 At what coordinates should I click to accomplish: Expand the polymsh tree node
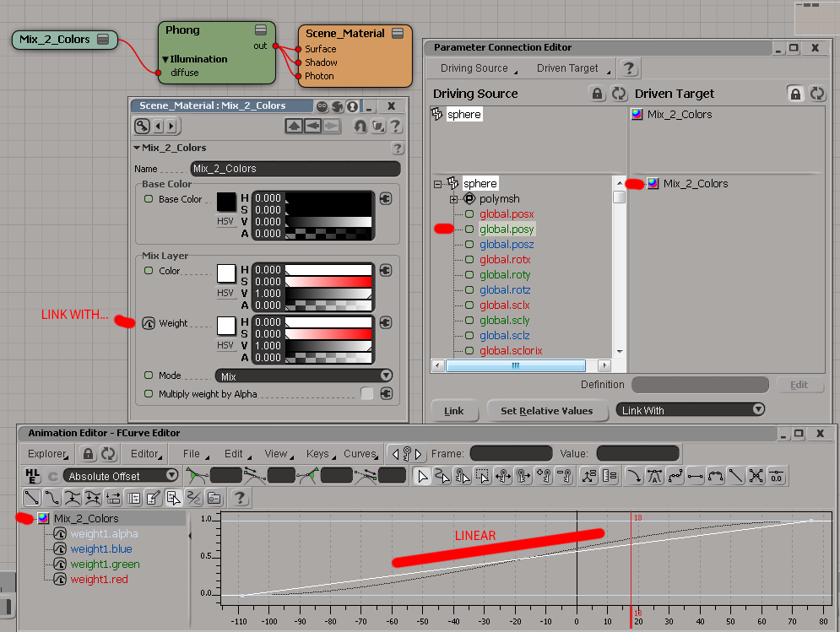[x=453, y=199]
